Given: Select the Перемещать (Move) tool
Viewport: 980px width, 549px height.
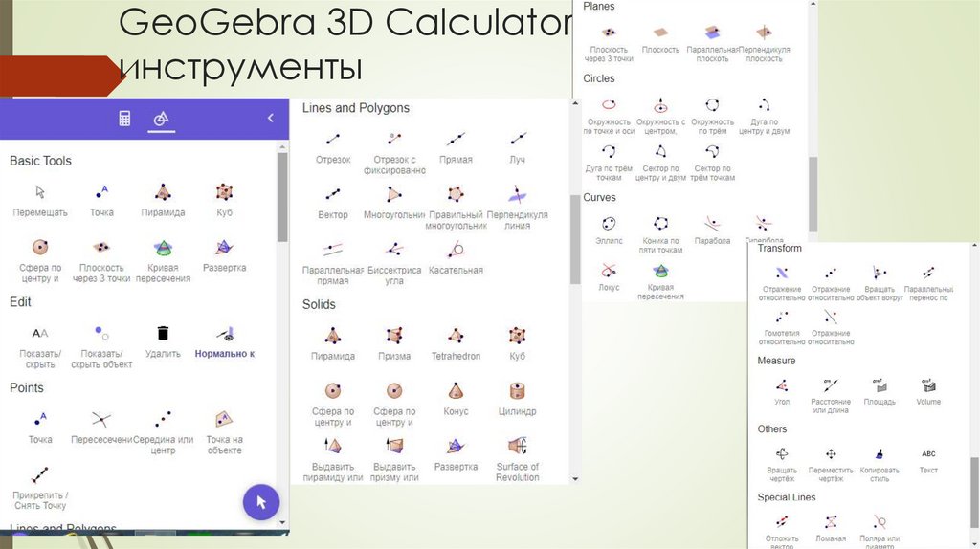Looking at the screenshot, I should [40, 200].
